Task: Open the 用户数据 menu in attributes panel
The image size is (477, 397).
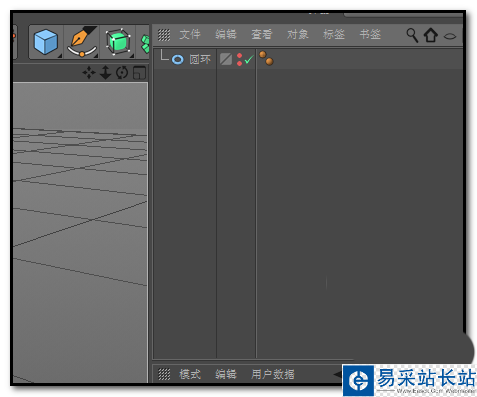Action: [x=273, y=374]
